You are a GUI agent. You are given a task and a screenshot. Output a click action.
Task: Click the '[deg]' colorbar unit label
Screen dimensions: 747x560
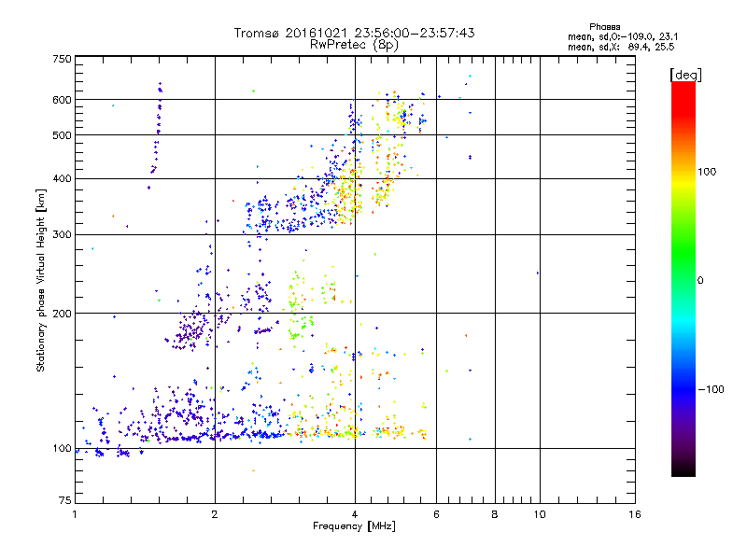pos(685,75)
